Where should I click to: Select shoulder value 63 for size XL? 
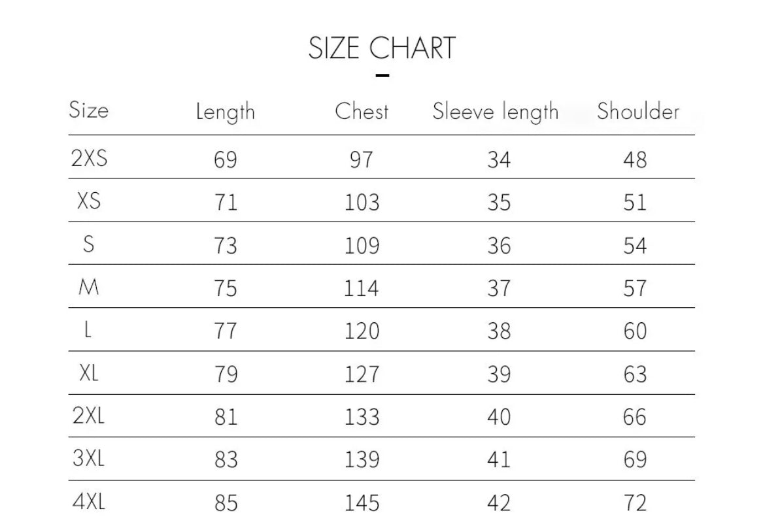click(634, 374)
